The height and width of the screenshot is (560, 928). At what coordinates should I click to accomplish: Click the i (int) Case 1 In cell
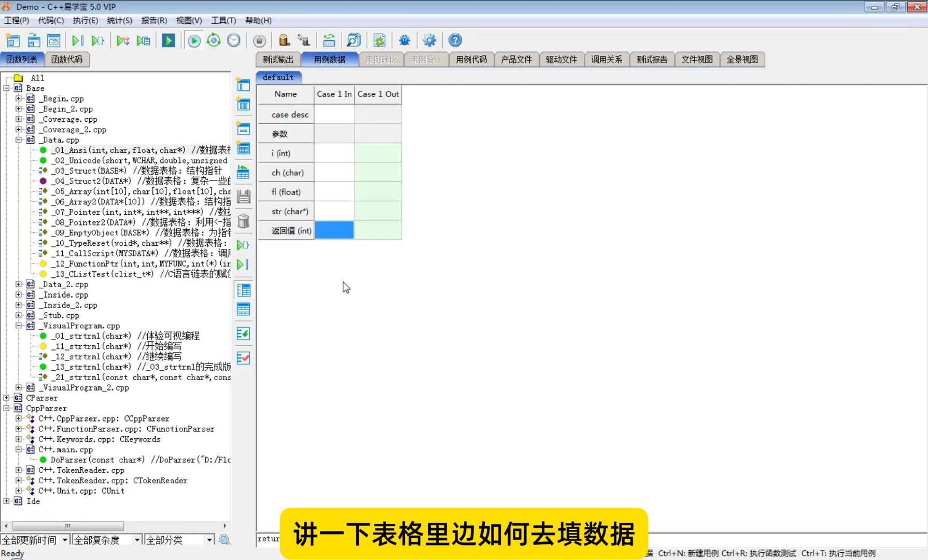(334, 153)
